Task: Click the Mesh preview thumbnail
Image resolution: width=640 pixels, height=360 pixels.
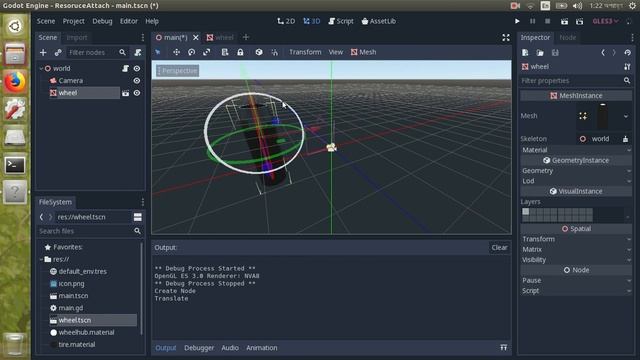Action: tap(603, 116)
